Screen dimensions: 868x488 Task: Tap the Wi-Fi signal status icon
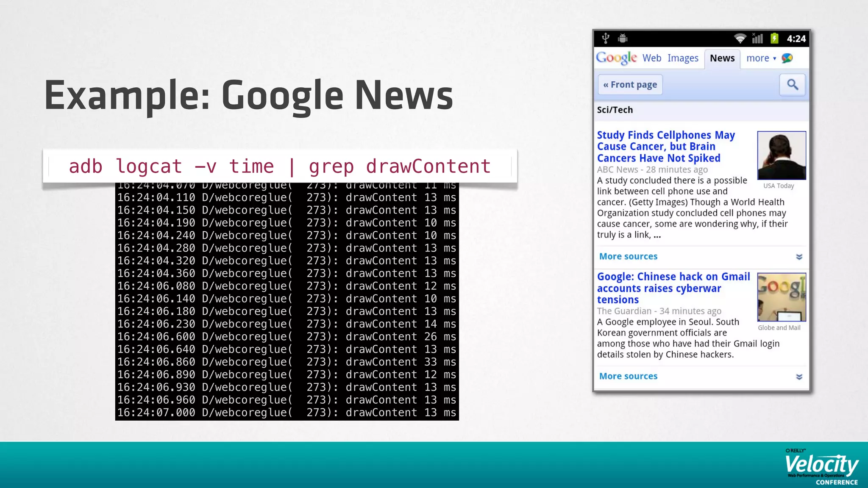coord(740,39)
